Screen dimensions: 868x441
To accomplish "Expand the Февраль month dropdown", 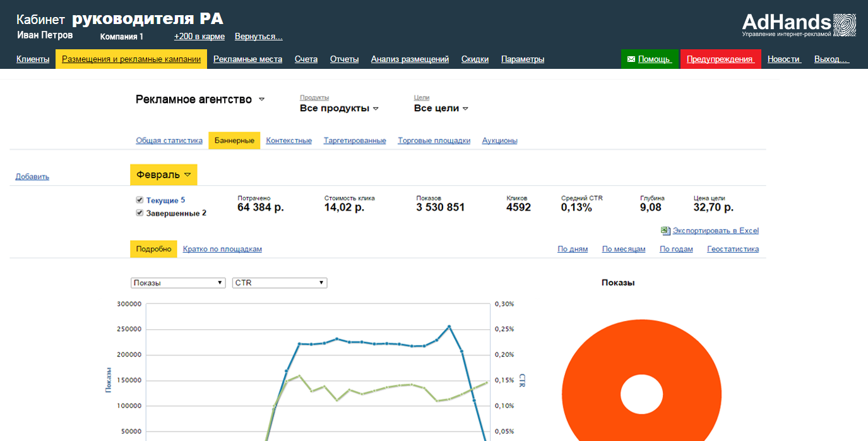I will [x=163, y=175].
